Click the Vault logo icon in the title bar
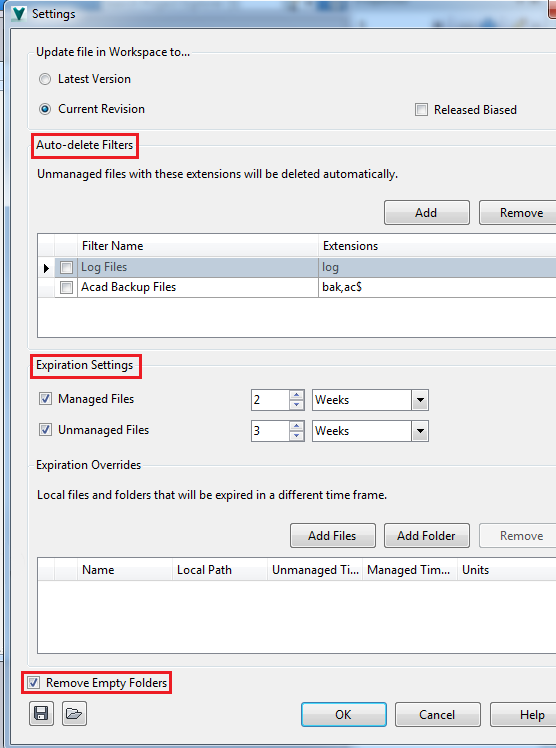The height and width of the screenshot is (748, 556). pyautogui.click(x=19, y=13)
